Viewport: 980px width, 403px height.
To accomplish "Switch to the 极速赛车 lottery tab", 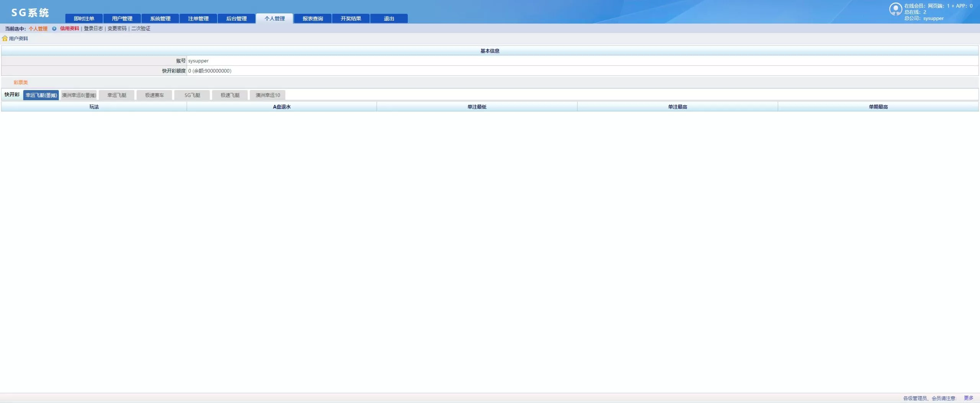I will (154, 95).
